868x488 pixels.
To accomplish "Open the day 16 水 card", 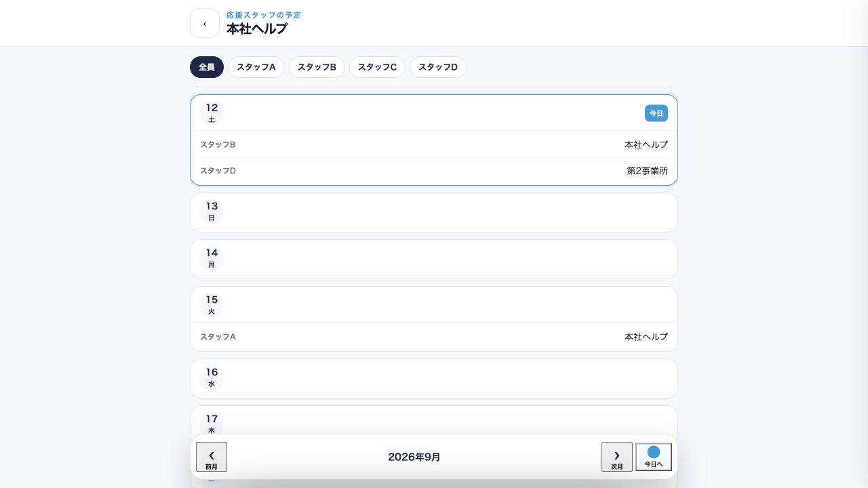I will (434, 378).
